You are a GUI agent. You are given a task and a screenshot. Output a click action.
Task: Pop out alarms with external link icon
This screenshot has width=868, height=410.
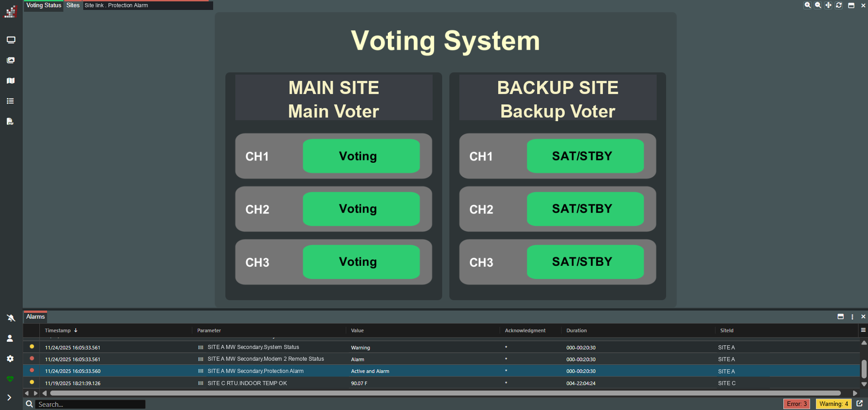[x=859, y=404]
